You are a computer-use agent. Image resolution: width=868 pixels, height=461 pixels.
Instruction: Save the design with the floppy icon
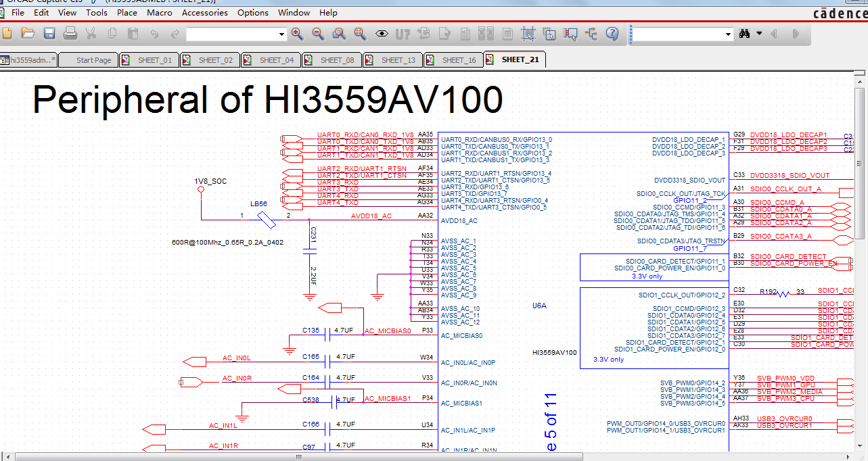(x=49, y=33)
